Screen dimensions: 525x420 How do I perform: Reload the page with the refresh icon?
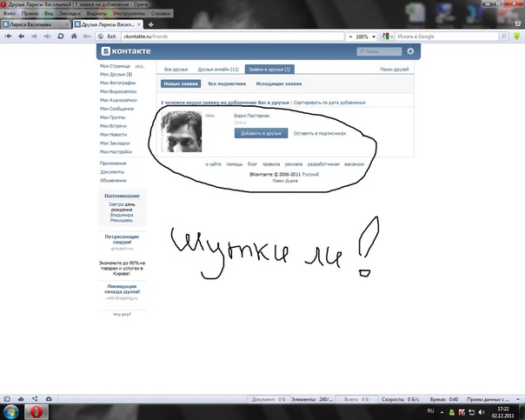[x=61, y=37]
